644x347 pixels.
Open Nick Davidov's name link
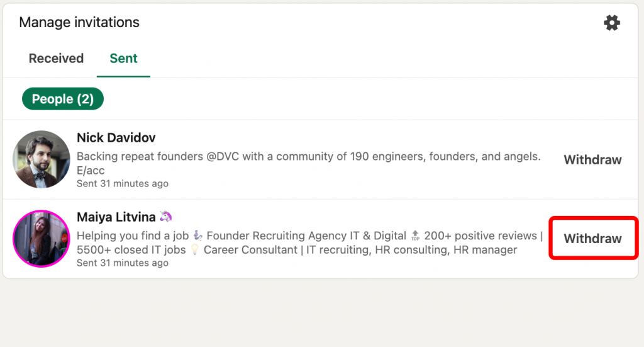point(116,137)
